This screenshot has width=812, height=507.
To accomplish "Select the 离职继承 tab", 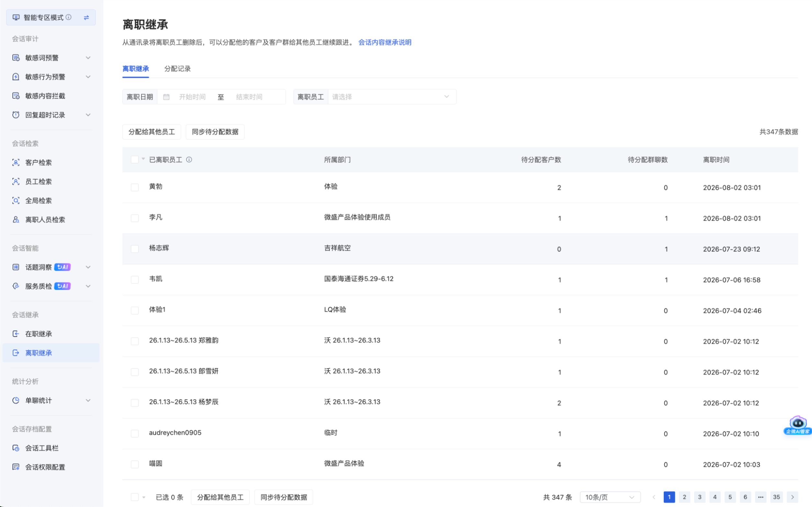I will tap(136, 69).
